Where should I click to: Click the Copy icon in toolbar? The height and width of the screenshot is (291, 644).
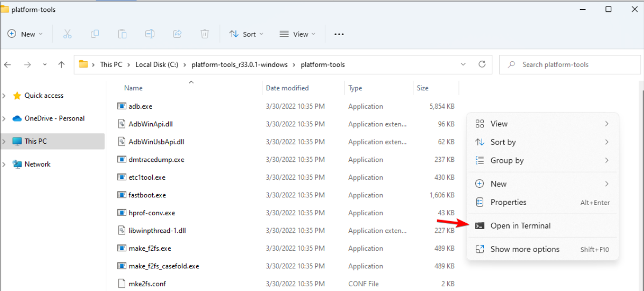click(95, 34)
